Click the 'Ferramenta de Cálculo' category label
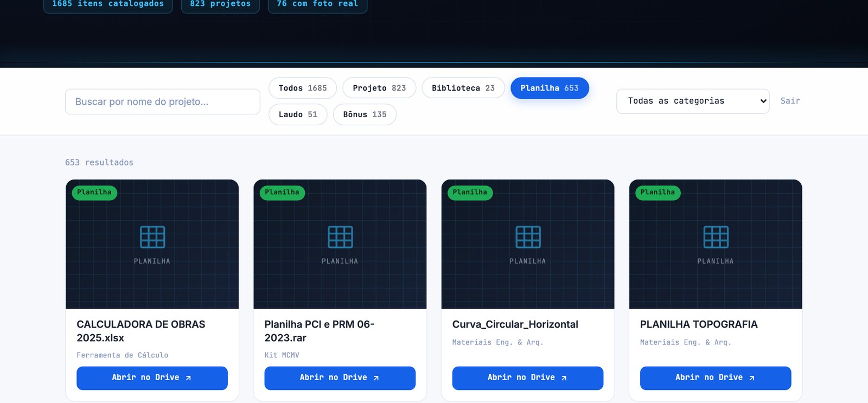 point(123,355)
